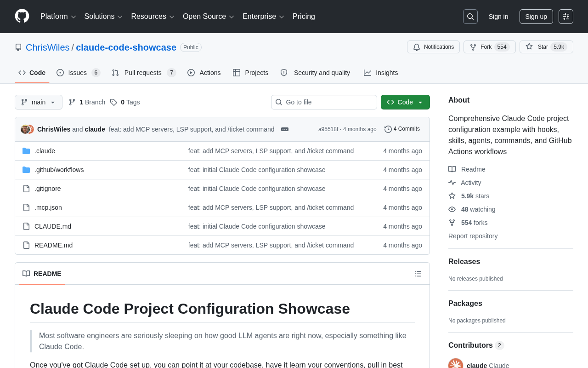
Task: Open the green Code dropdown button
Action: (x=405, y=102)
